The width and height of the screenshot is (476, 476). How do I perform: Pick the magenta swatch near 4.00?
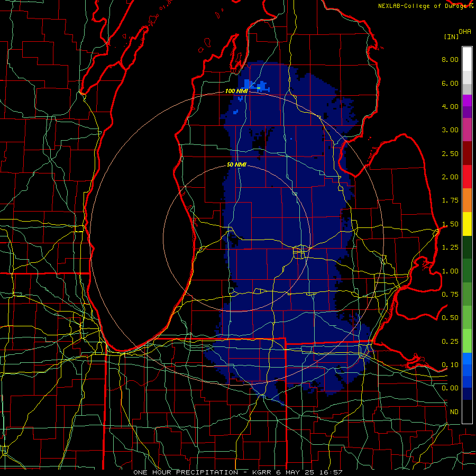tap(467, 100)
